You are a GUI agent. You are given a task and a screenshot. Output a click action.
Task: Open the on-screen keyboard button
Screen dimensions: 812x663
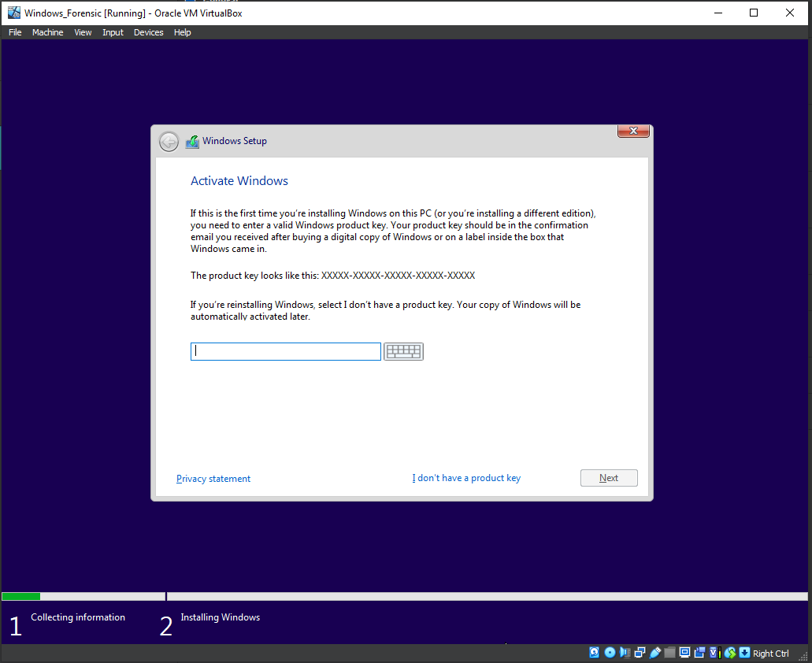coord(403,352)
